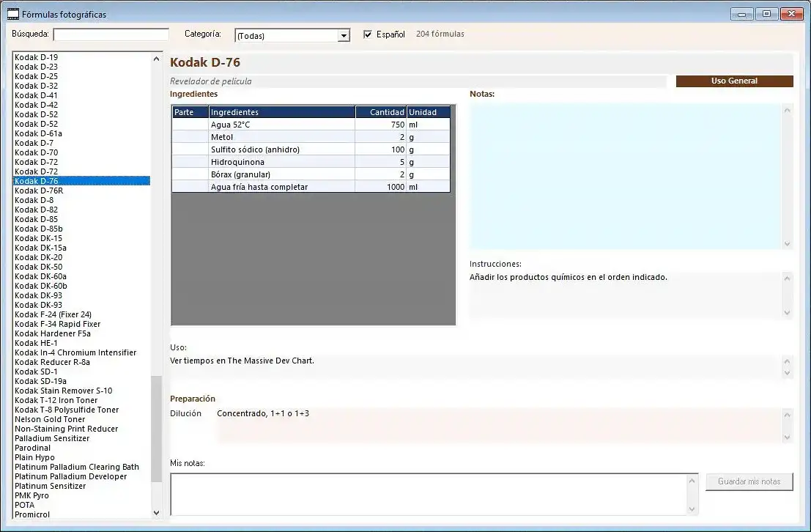The height and width of the screenshot is (532, 811).
Task: Select Kodak D-7 formula
Action: point(81,143)
